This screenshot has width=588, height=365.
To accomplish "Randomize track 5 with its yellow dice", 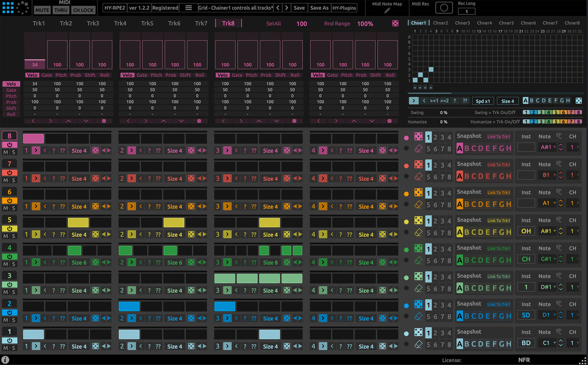I will click(418, 220).
